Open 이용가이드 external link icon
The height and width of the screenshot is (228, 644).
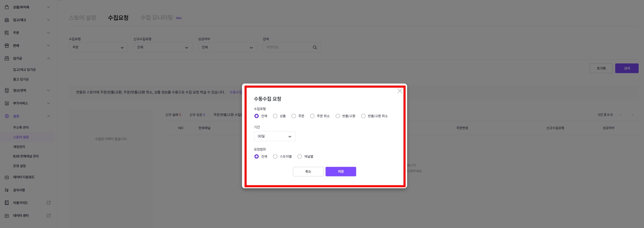tap(49, 203)
